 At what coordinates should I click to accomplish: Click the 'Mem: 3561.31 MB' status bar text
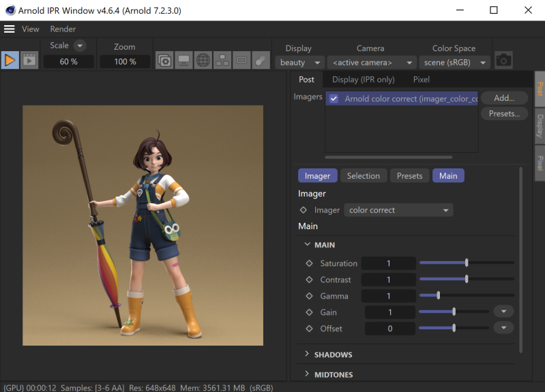(212, 388)
